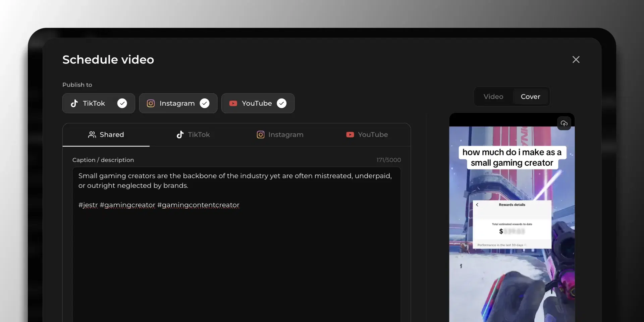Click the TikTok logo in Publish to
Image resolution: width=644 pixels, height=322 pixels.
(74, 103)
